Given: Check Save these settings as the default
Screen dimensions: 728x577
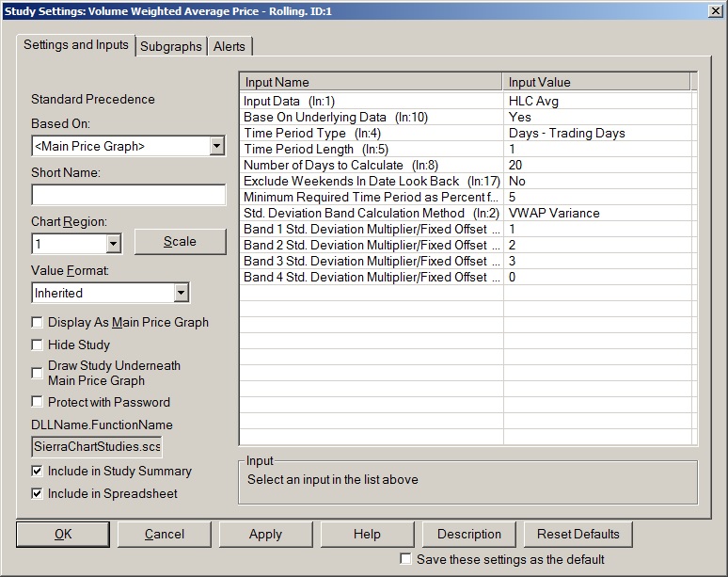Looking at the screenshot, I should click(405, 559).
